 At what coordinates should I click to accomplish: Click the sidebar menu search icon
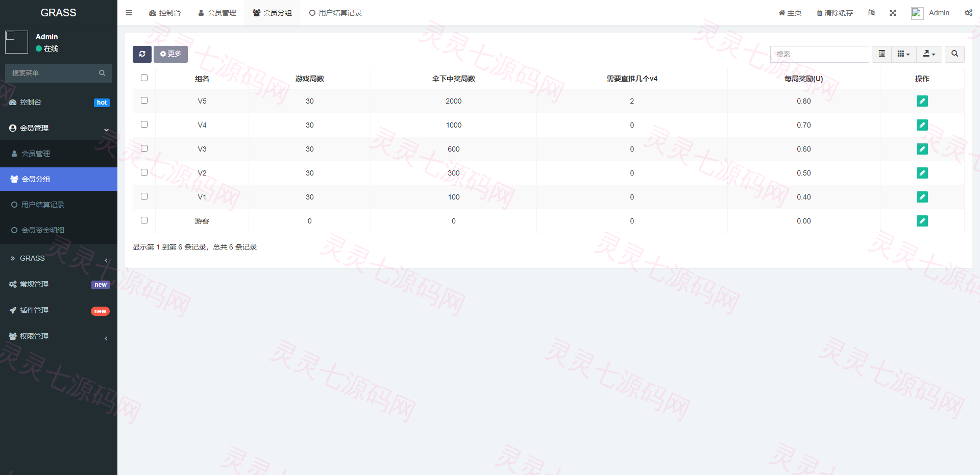coord(102,73)
